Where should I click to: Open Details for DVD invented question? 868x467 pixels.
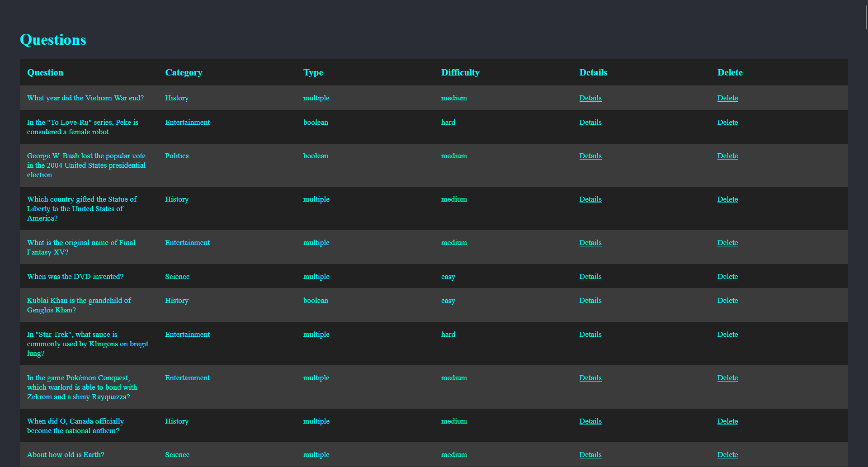pos(590,277)
